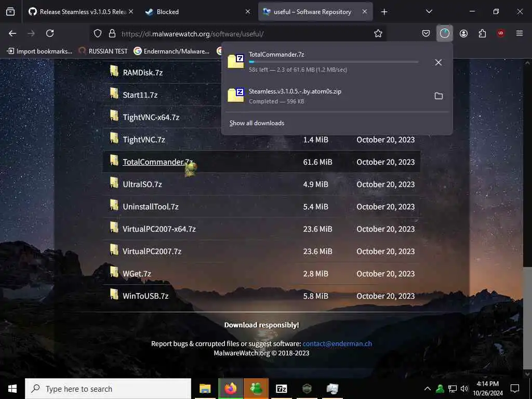Go back to previous page

pos(12,33)
